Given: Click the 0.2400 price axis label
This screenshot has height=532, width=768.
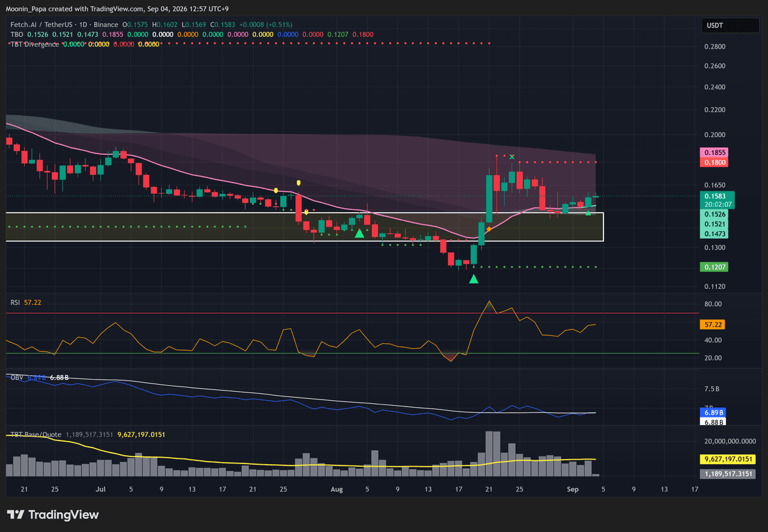Looking at the screenshot, I should click(x=714, y=87).
